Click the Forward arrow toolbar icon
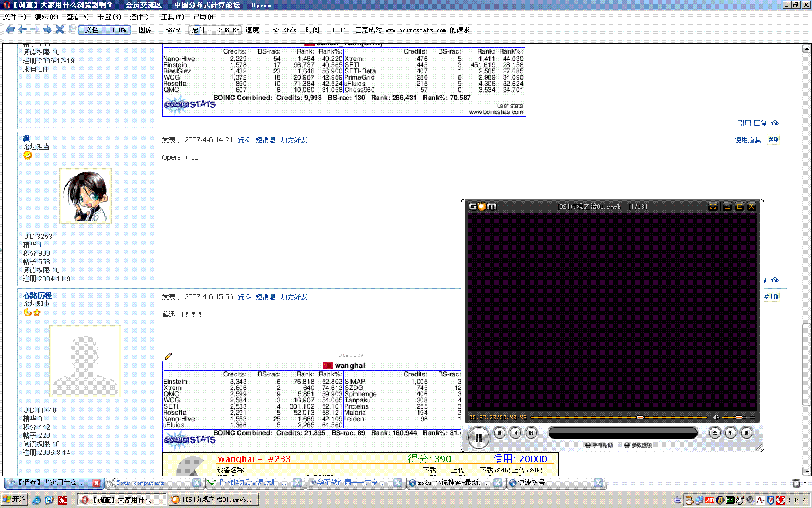 [x=35, y=29]
